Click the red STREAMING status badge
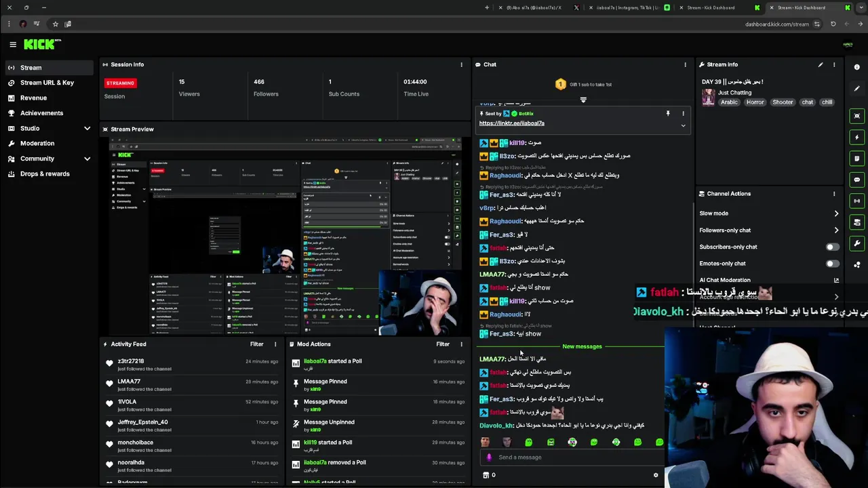This screenshot has height=488, width=868. 120,83
